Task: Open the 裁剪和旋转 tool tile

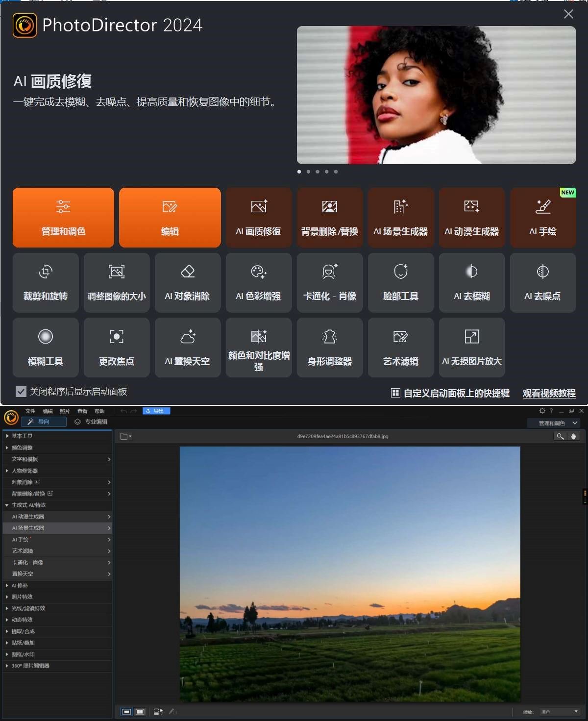Action: (46, 283)
